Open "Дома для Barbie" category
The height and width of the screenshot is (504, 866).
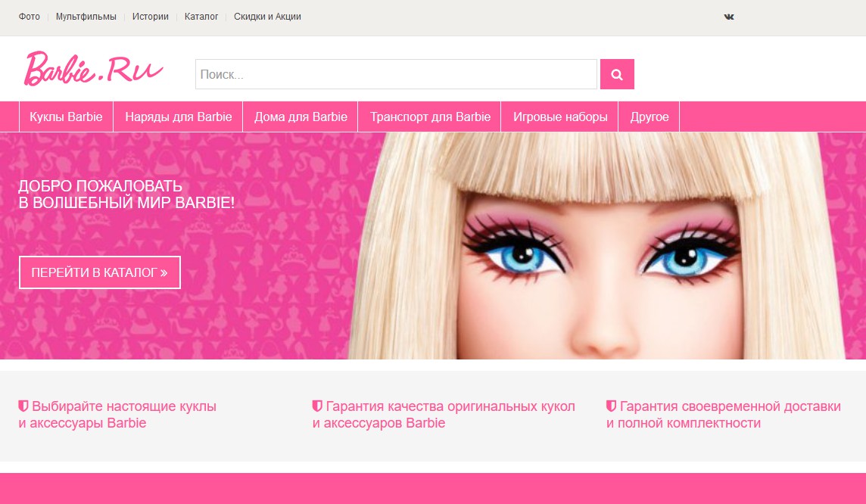point(301,117)
